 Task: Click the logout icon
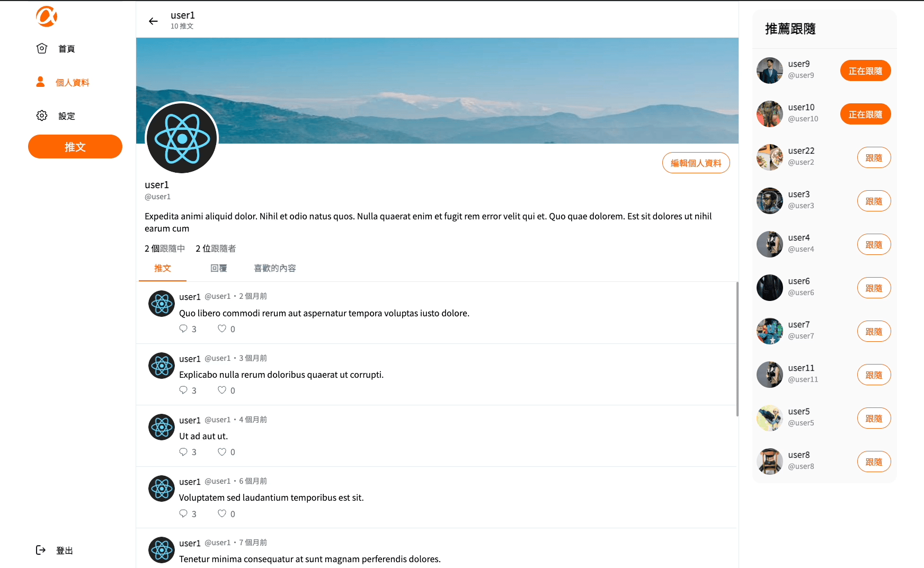click(x=41, y=550)
